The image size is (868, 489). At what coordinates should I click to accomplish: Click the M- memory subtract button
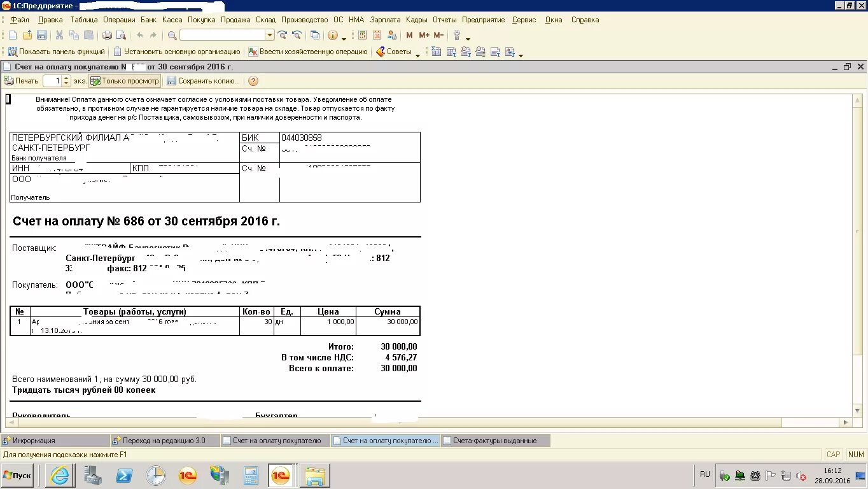438,36
